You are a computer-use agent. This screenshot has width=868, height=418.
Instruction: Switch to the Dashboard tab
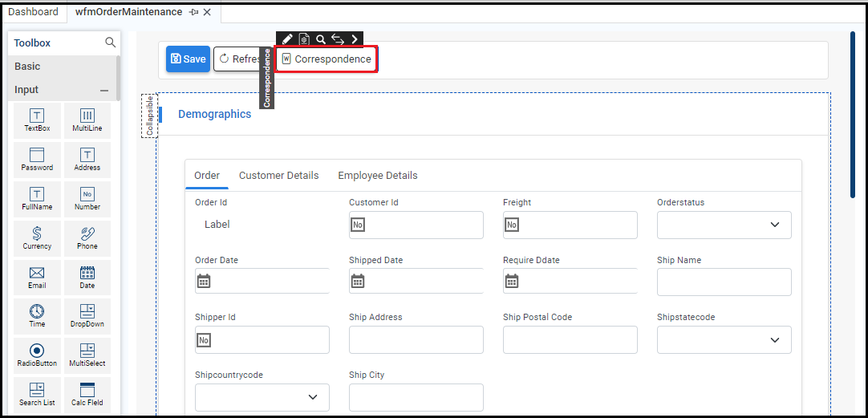33,11
